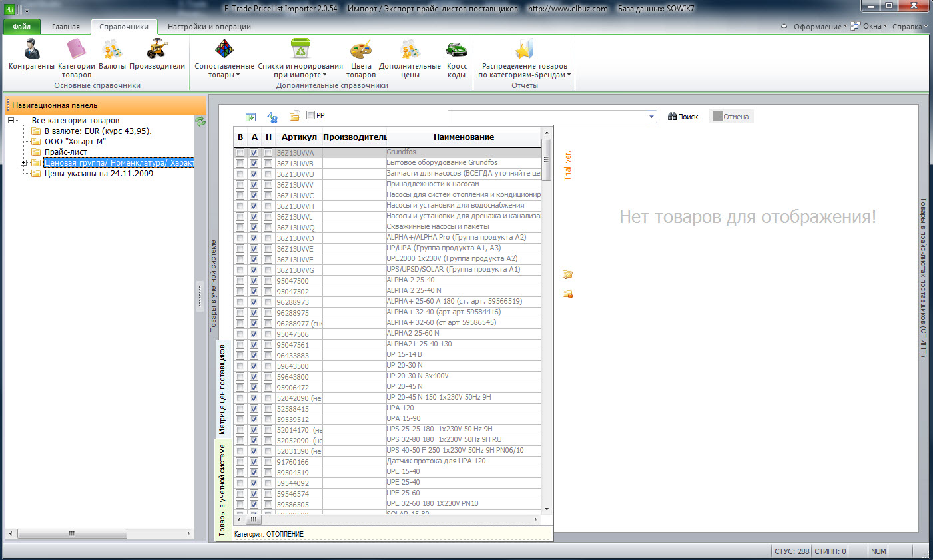Open the search combo box dropdown arrow
Image resolution: width=933 pixels, height=560 pixels.
651,117
